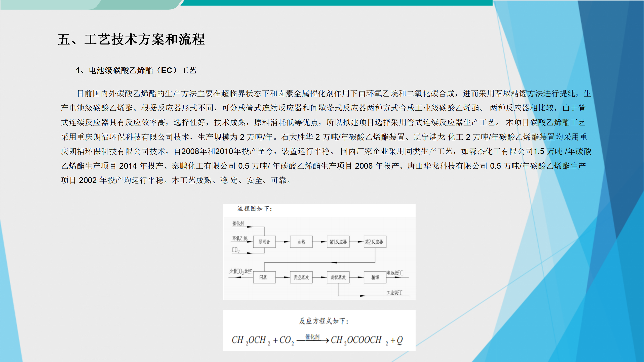Select the subheading 电池级碳酸乙烯酯（EC）工艺
This screenshot has width=644, height=362.
(136, 70)
